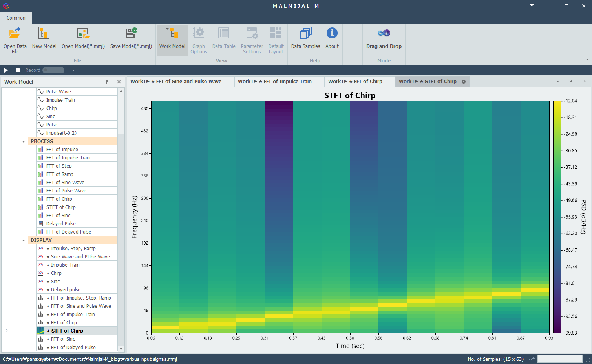Select STFT of Chirp process item

click(x=77, y=207)
